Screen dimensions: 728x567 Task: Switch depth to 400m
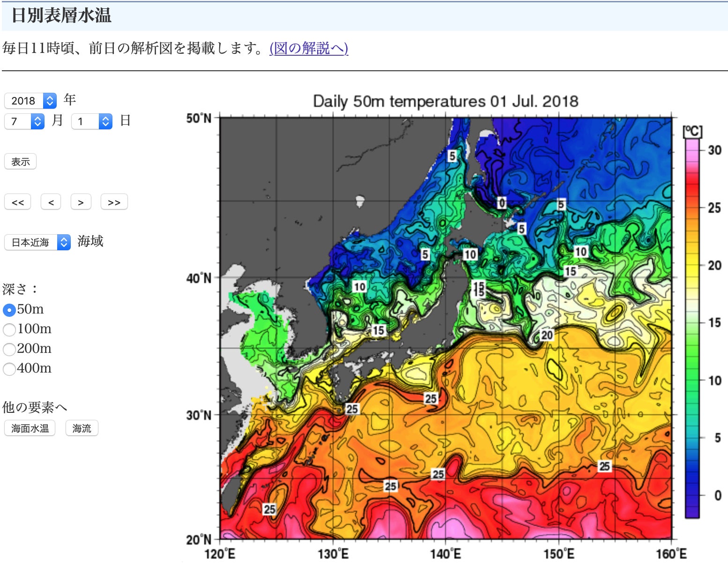tap(9, 369)
